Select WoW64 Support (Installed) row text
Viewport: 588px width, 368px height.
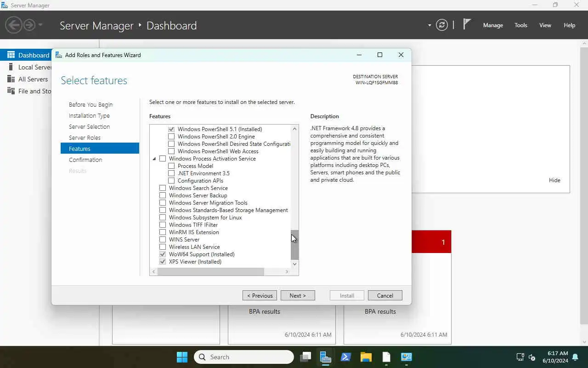[202, 254]
